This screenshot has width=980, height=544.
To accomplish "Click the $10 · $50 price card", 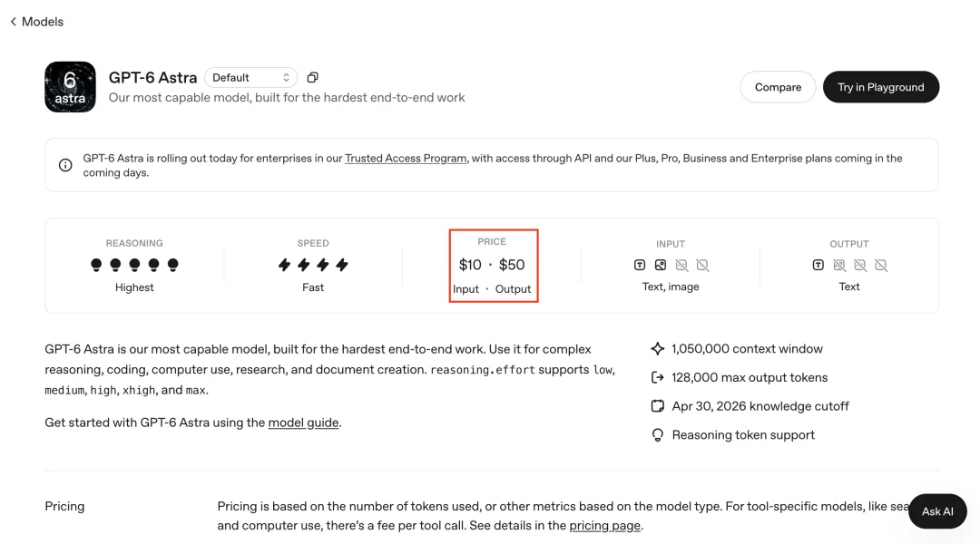I will click(x=493, y=266).
